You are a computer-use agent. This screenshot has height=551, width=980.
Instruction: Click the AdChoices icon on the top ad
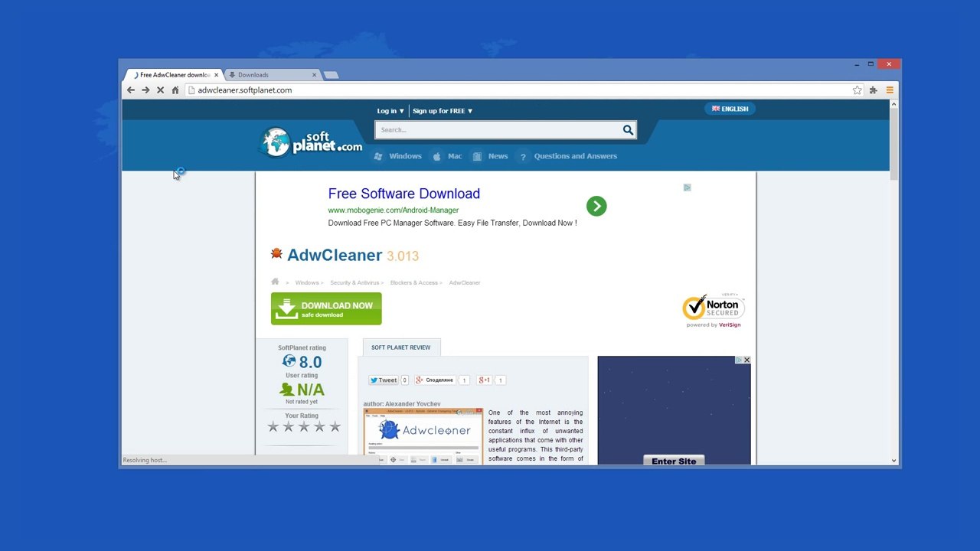coord(687,187)
